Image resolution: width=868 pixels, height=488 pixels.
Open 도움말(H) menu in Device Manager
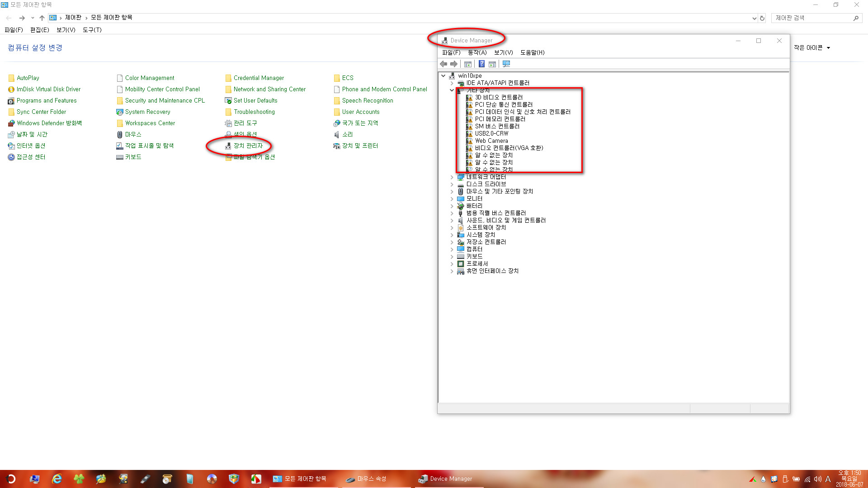(532, 53)
